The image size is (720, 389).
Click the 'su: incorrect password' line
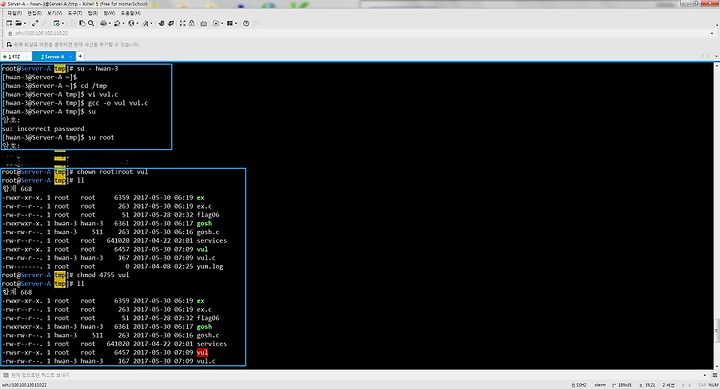coord(43,129)
